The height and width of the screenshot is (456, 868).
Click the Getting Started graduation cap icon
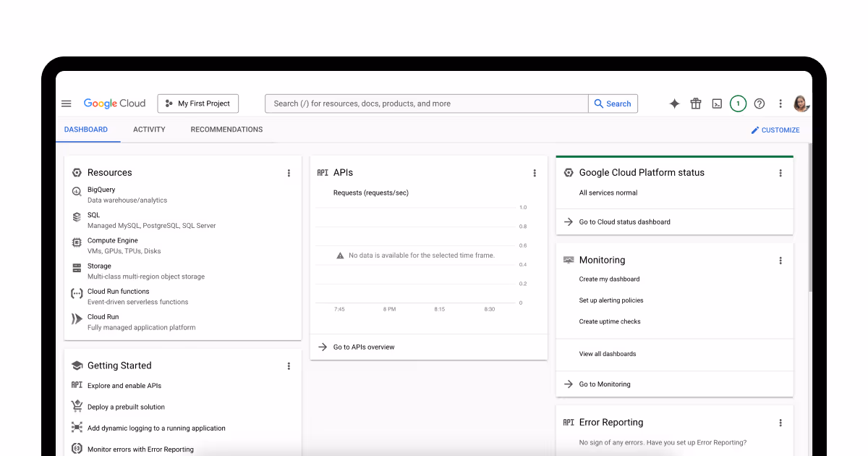[x=77, y=366]
